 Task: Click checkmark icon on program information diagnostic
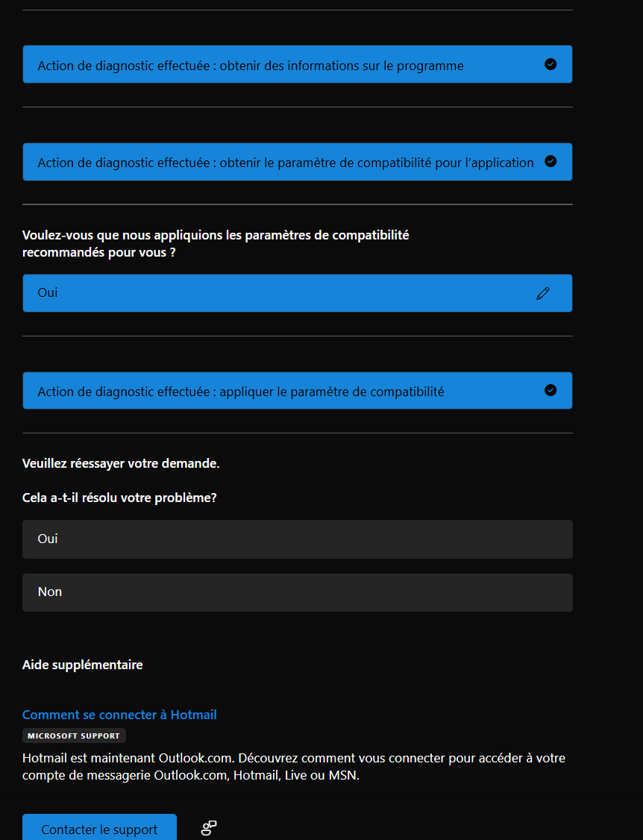tap(551, 64)
